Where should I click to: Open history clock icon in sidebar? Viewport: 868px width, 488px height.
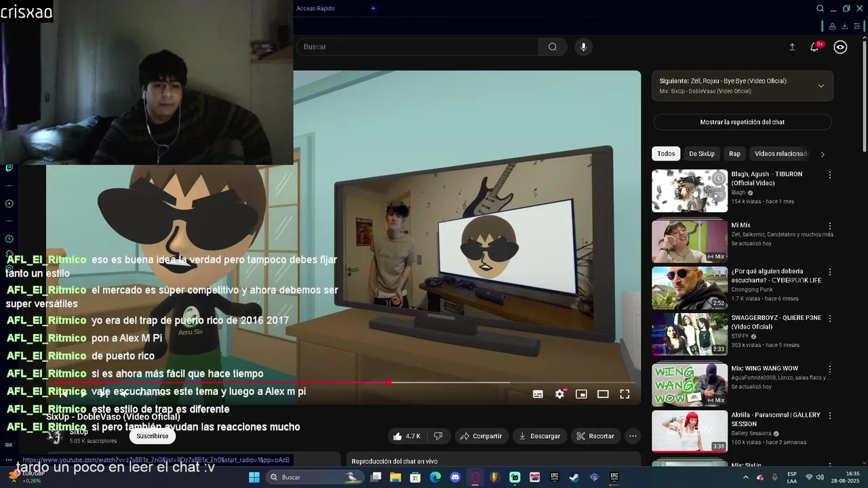click(x=9, y=239)
